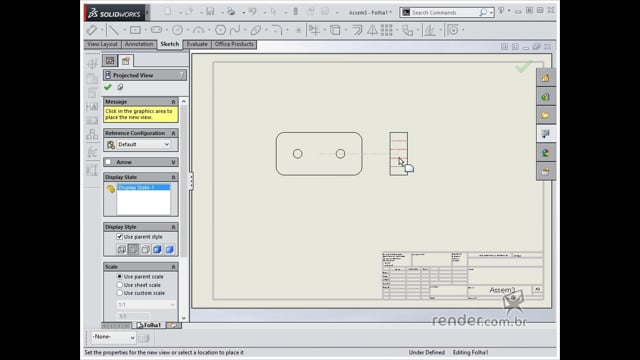Screen dimensions: 640x360
Task: Select Use sheet scale radio button
Action: (x=120, y=285)
